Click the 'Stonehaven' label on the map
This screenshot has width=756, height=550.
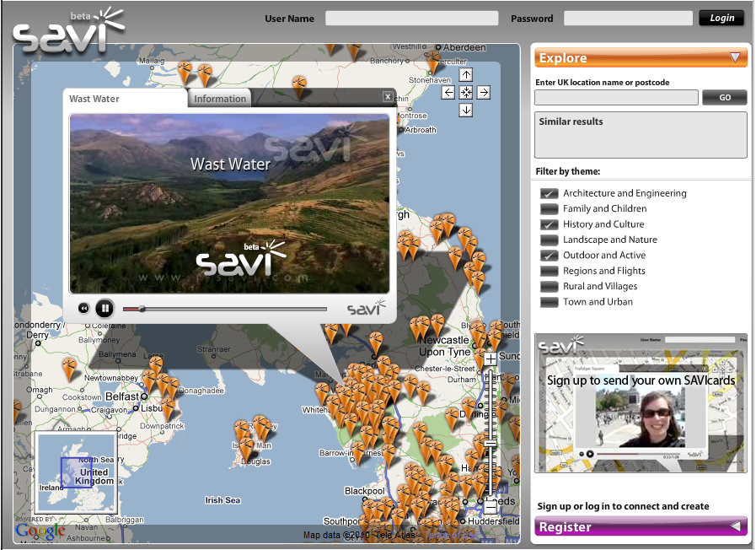coord(430,80)
